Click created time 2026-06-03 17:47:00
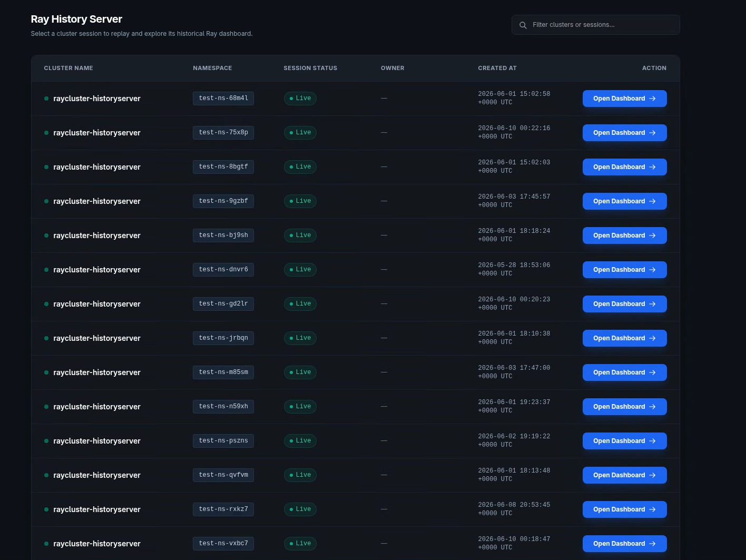 point(514,372)
